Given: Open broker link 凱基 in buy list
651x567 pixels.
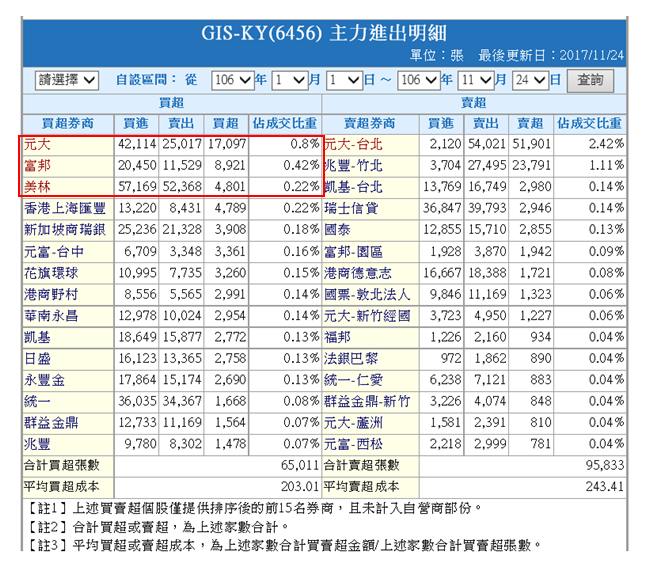Looking at the screenshot, I should [x=37, y=337].
